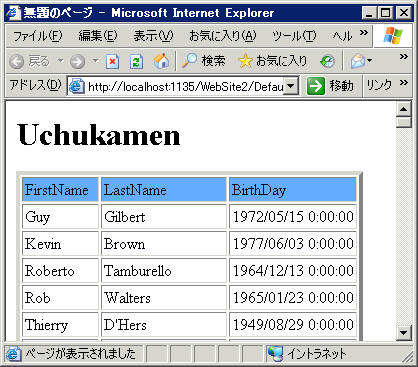Expand Links (リンク) bar overflow chevron
This screenshot has height=367, width=418.
point(404,82)
